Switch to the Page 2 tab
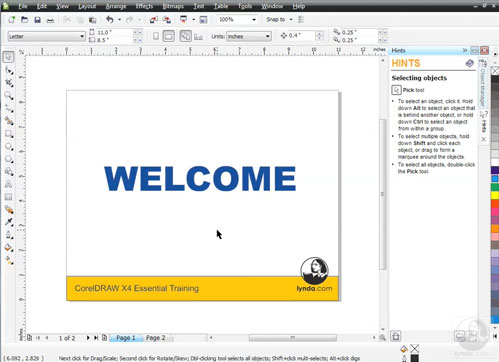499x362 pixels. pos(156,338)
